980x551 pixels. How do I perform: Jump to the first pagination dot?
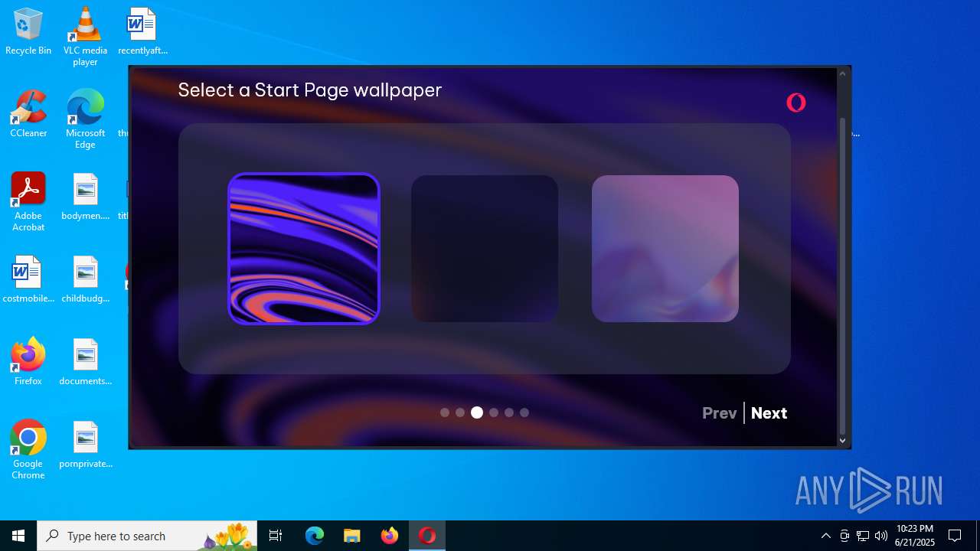pos(445,412)
